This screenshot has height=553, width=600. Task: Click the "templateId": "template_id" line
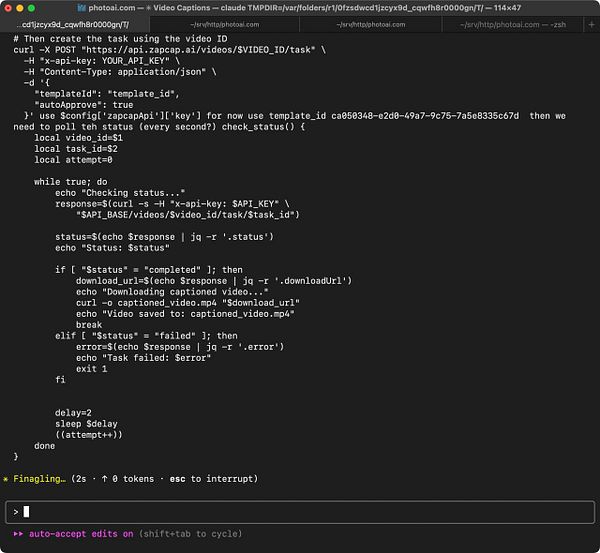pyautogui.click(x=107, y=94)
